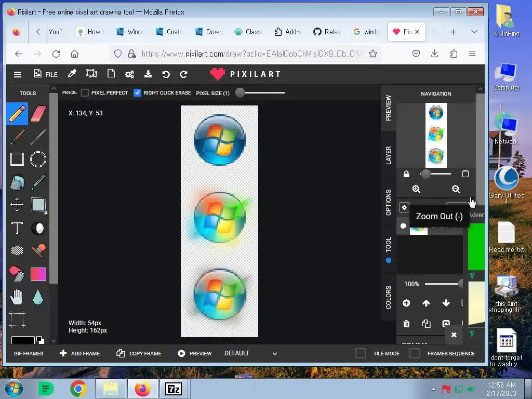Select the Paint Bucket tool
The height and width of the screenshot is (399, 532).
click(x=17, y=182)
